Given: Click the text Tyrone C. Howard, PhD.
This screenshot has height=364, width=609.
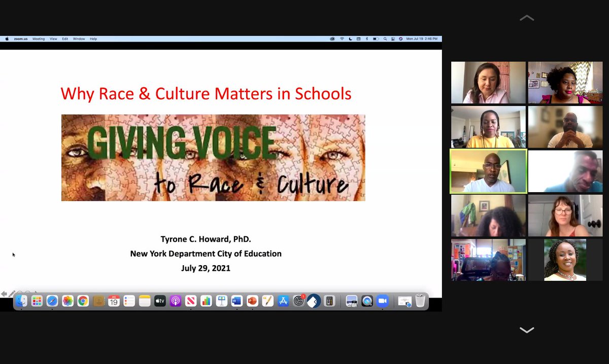Looking at the screenshot, I should coord(206,239).
